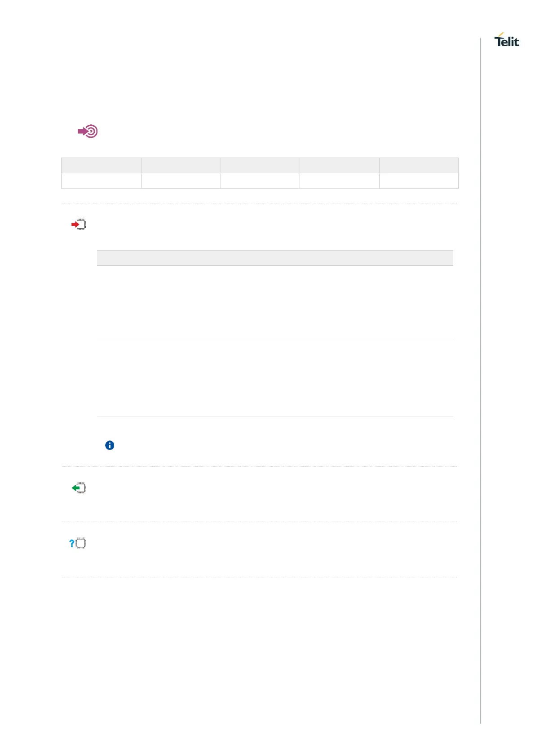Click last white data cell of five-column table

[x=419, y=180]
